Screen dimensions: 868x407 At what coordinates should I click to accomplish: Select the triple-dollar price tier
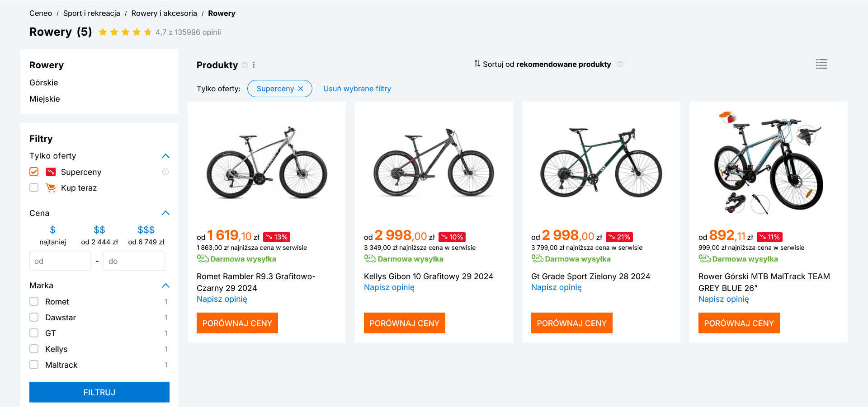[146, 230]
